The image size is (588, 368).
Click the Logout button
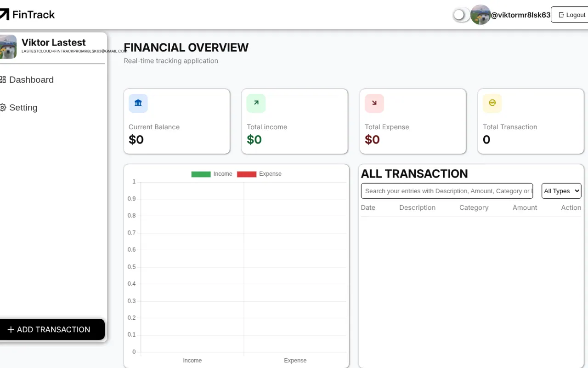[x=570, y=15]
